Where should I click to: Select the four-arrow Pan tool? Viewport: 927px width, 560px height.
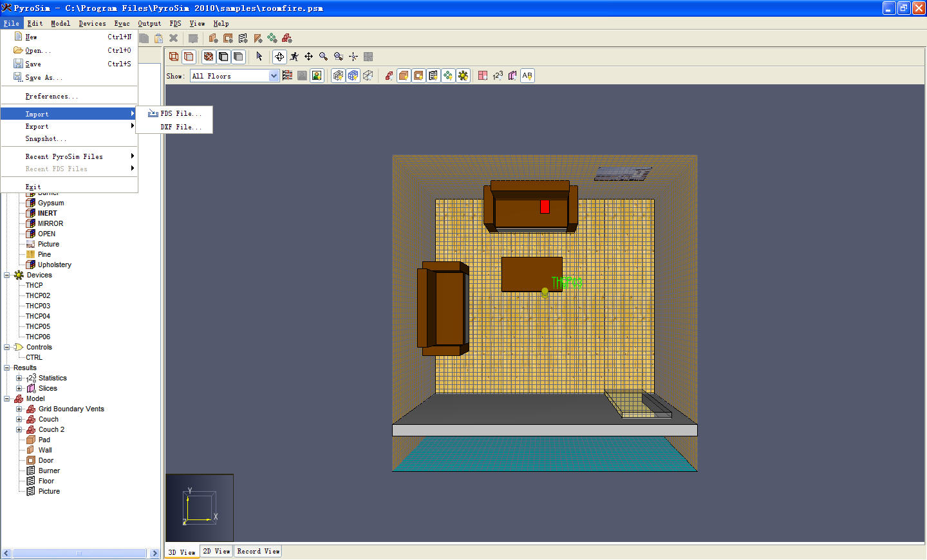click(309, 57)
